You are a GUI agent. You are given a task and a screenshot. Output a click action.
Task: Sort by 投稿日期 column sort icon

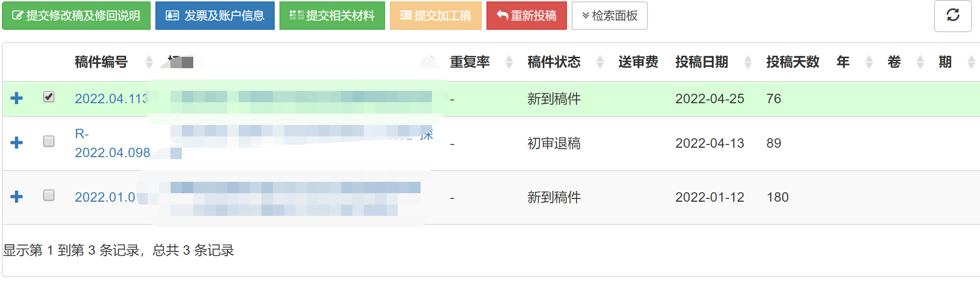coord(748,62)
